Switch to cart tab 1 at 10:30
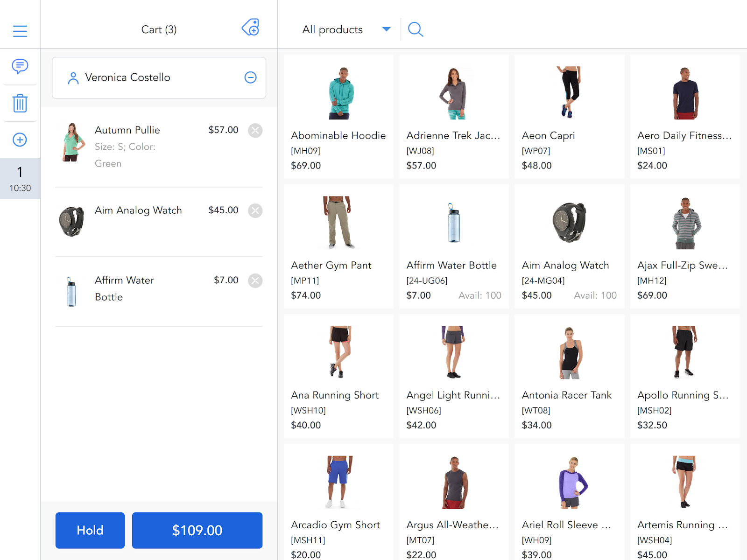The width and height of the screenshot is (747, 560). [20, 178]
